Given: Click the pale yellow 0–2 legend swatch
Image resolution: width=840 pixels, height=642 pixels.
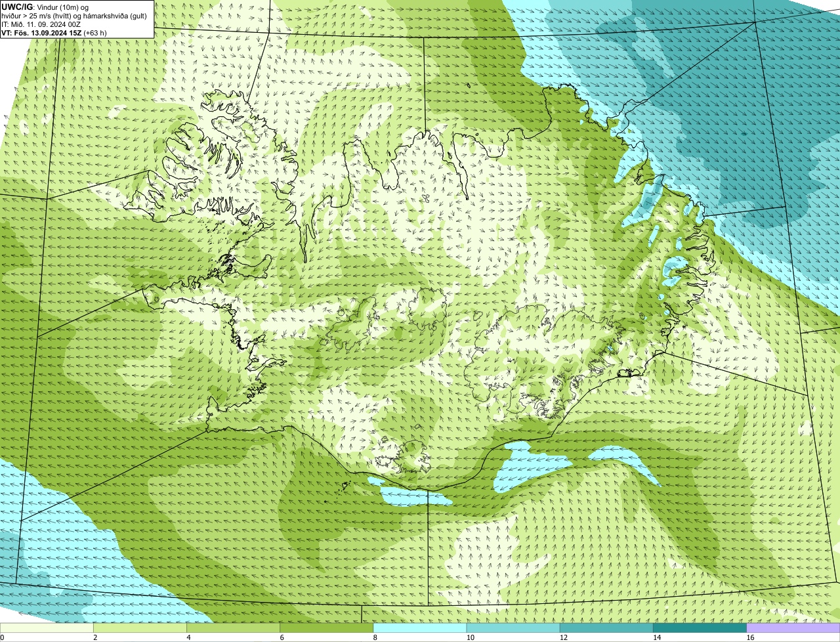Looking at the screenshot, I should pos(47,628).
